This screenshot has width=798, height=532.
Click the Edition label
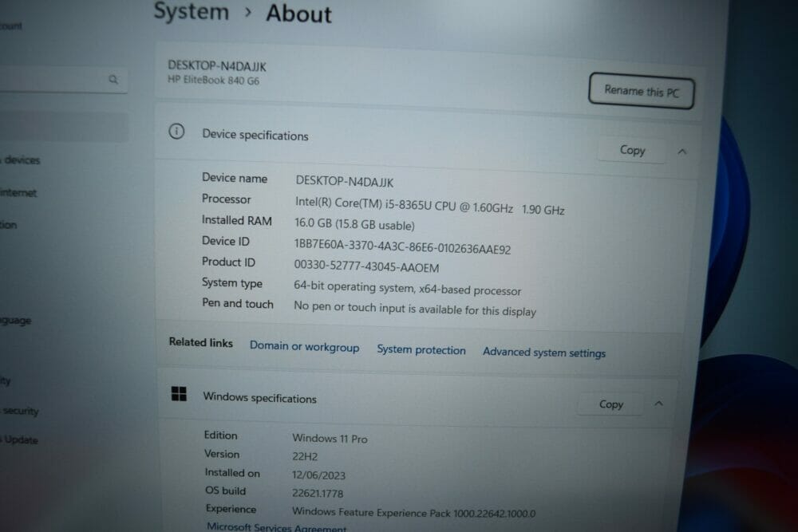[x=220, y=435]
